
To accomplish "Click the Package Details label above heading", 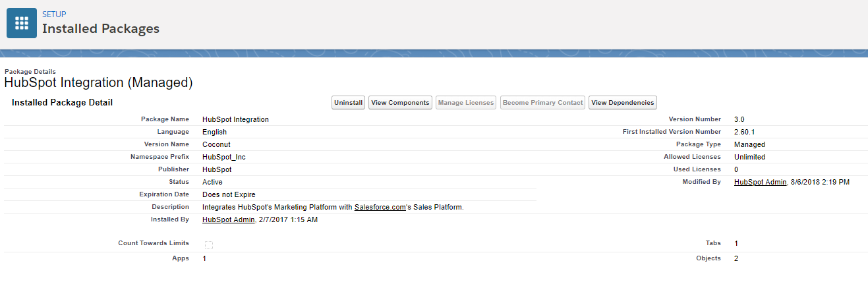I will (x=30, y=71).
